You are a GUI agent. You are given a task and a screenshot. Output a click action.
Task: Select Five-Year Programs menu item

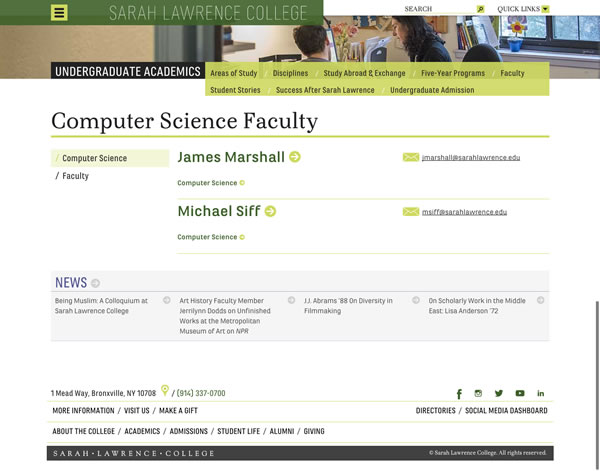453,73
